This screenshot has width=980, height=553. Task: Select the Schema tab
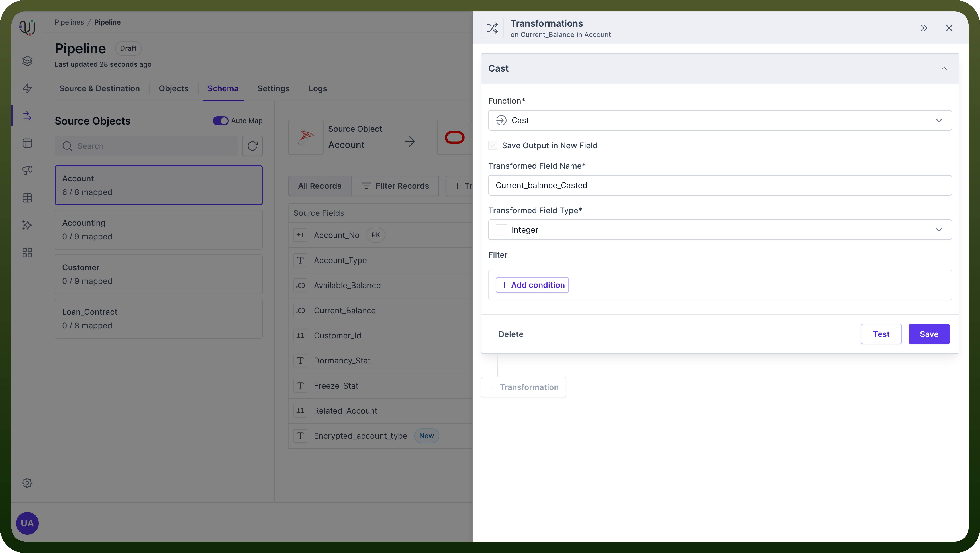click(x=223, y=88)
